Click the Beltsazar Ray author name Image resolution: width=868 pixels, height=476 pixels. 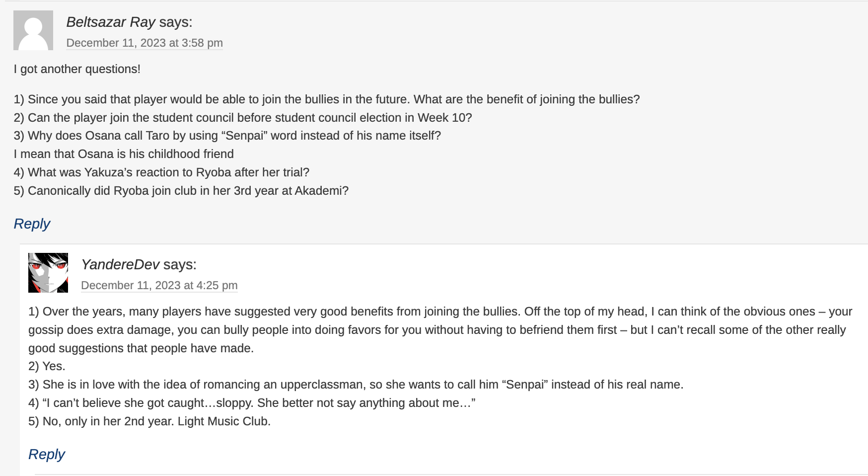[x=111, y=22]
